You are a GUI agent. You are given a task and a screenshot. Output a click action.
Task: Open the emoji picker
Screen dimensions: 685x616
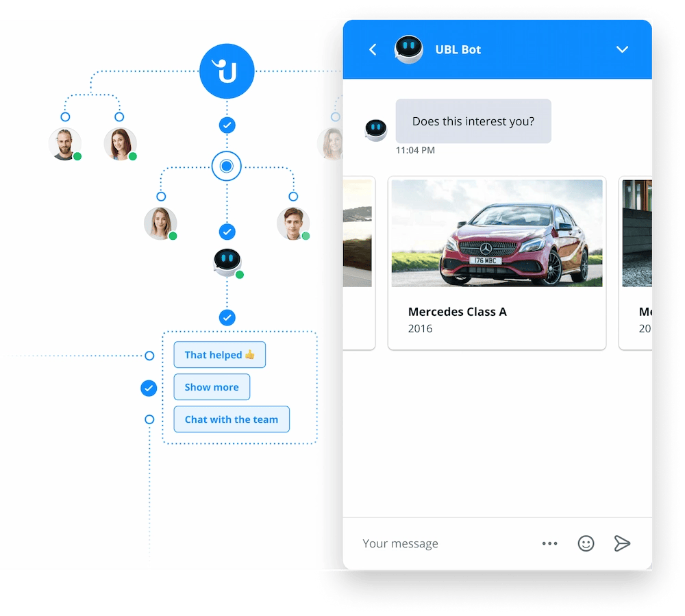(x=586, y=543)
